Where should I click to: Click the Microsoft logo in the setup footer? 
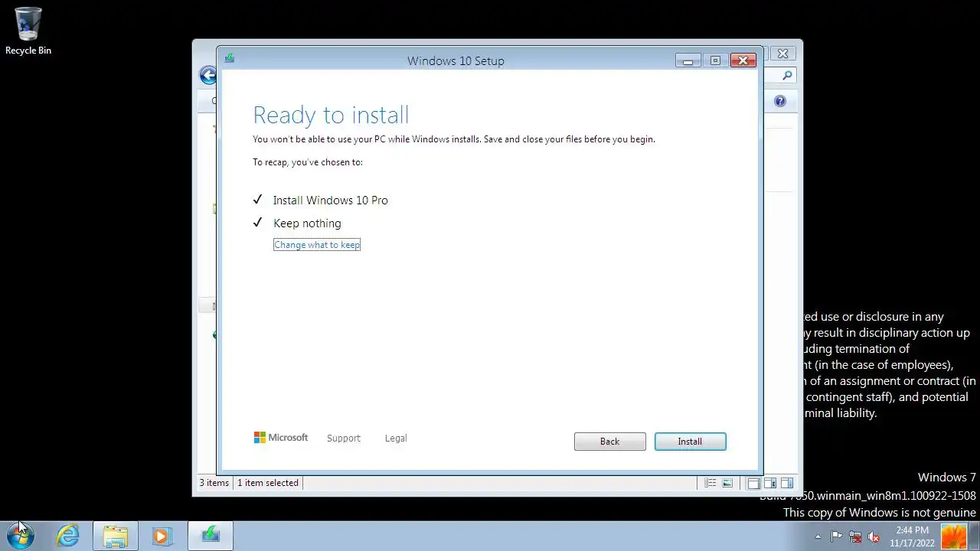281,438
